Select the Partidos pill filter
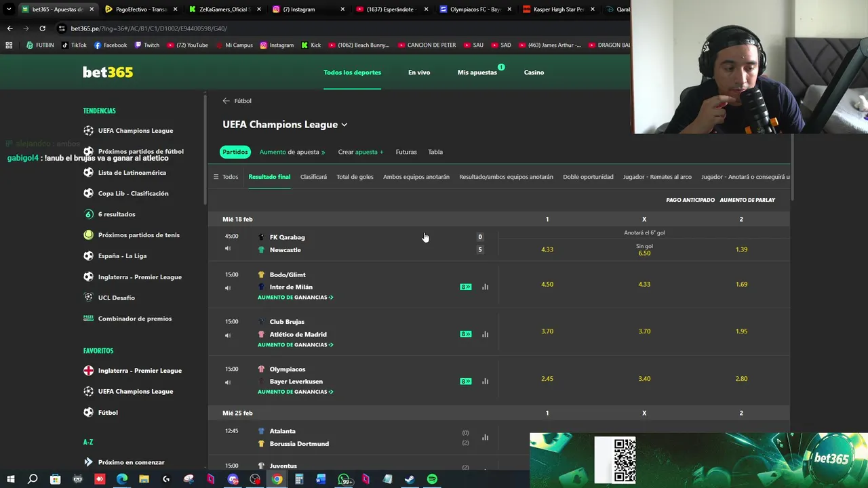This screenshot has width=868, height=488. (x=235, y=152)
